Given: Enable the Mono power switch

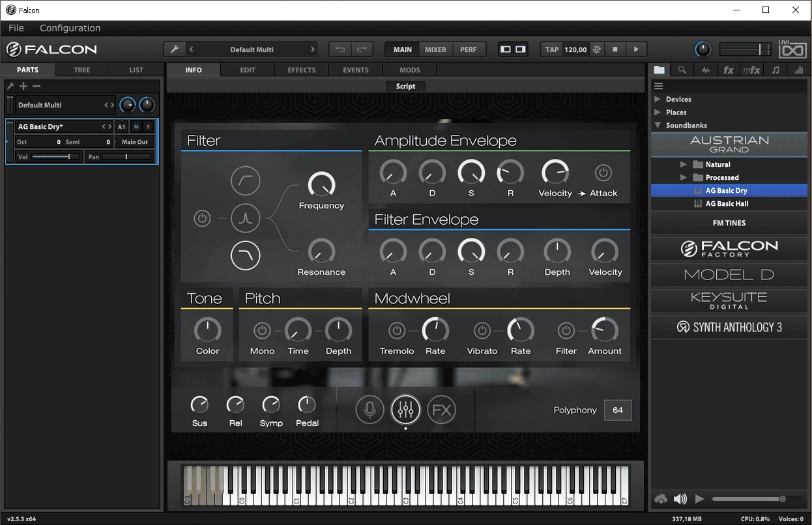Looking at the screenshot, I should 262,331.
